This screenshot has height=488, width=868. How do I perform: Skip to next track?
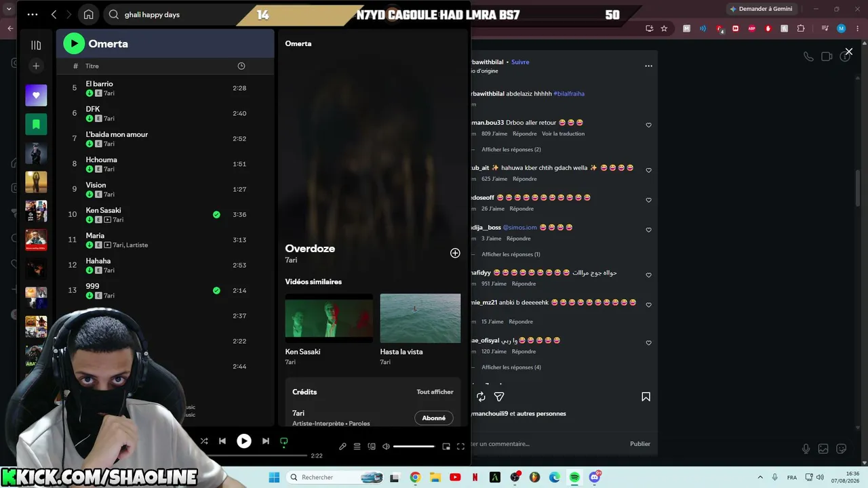[265, 441]
